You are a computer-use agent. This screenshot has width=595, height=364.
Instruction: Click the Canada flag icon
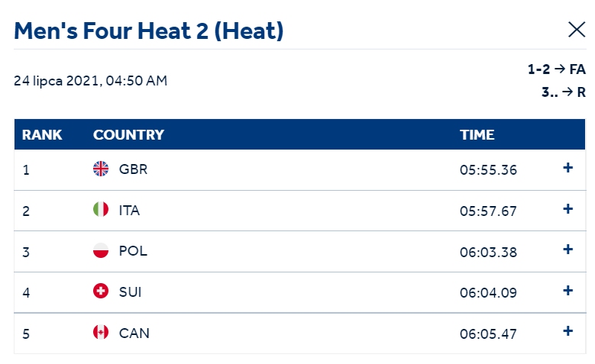click(101, 332)
